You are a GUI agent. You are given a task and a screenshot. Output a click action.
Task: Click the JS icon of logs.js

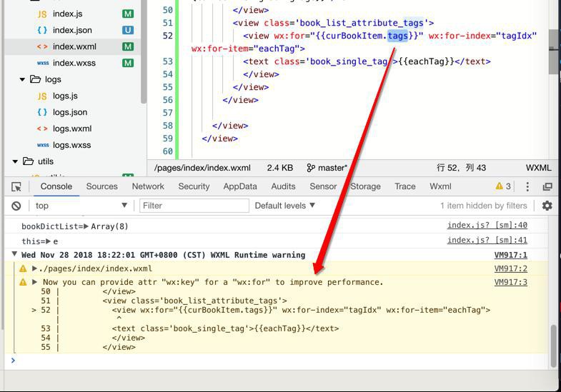coord(42,96)
